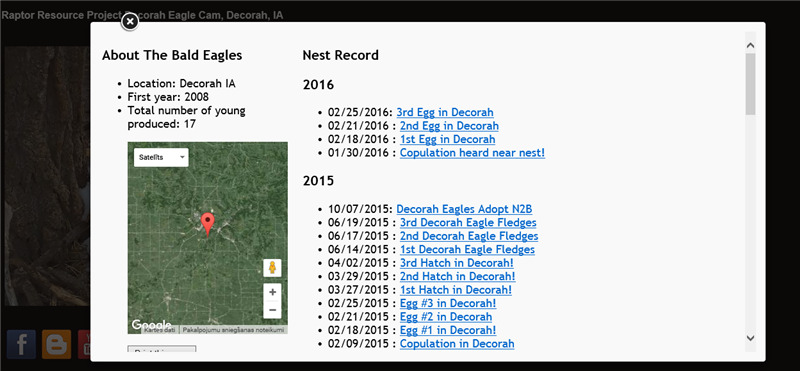800x371 pixels.
Task: Close the popup with the X icon
Action: (x=130, y=22)
